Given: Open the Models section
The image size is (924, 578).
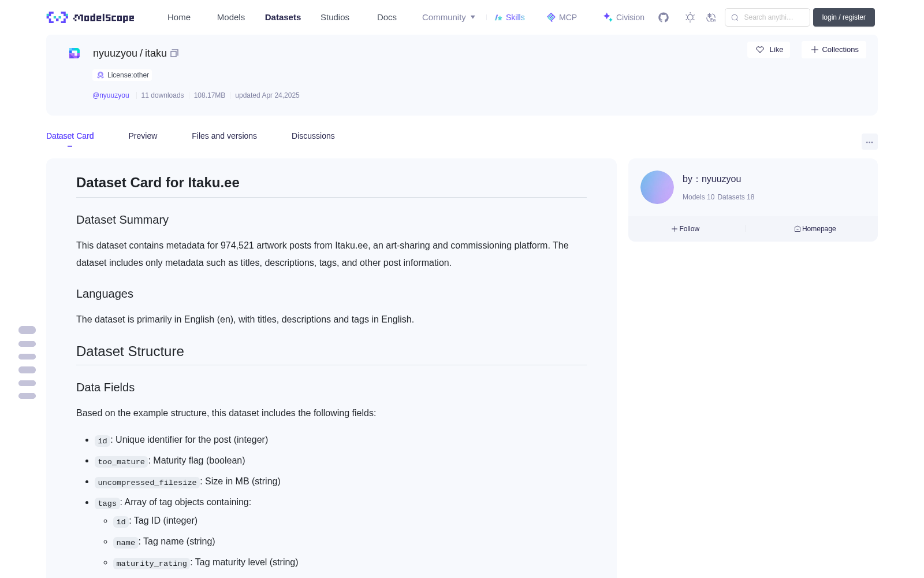Looking at the screenshot, I should pyautogui.click(x=231, y=17).
